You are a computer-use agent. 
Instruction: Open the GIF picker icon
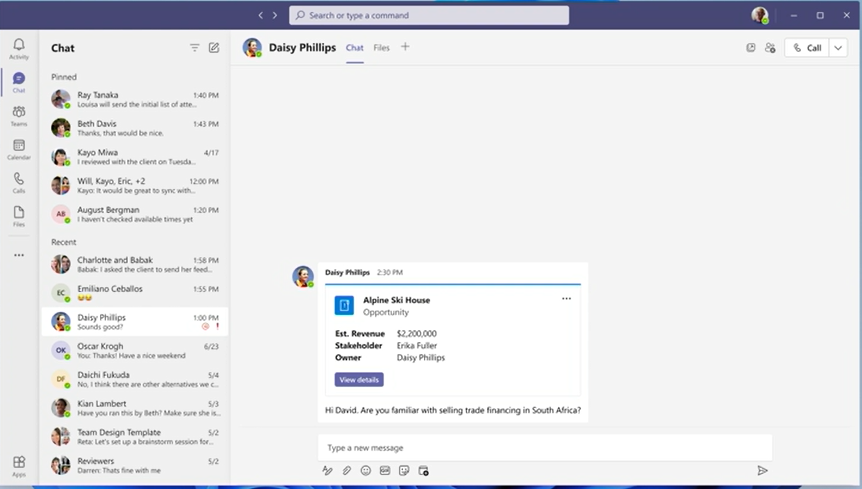[x=385, y=470]
